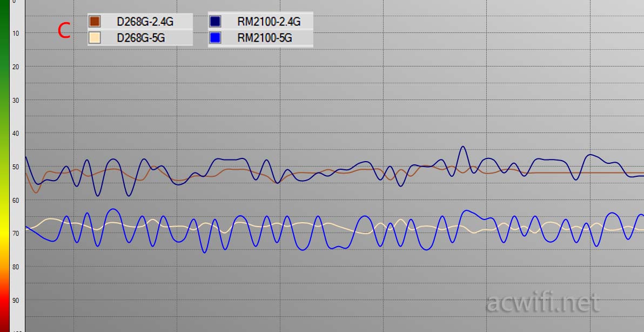The image size is (644, 332).
Task: Click the 20 label on vertical axis
Action: 15,67
